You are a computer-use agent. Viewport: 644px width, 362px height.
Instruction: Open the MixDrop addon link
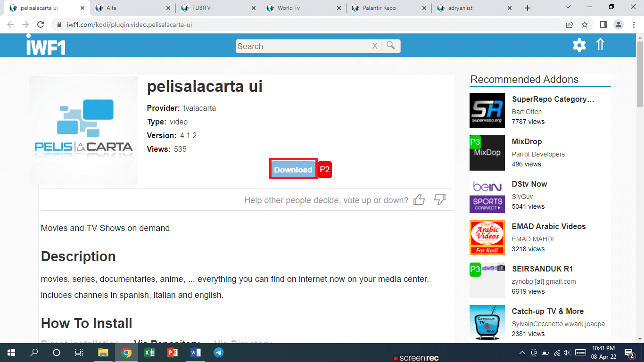tap(527, 141)
